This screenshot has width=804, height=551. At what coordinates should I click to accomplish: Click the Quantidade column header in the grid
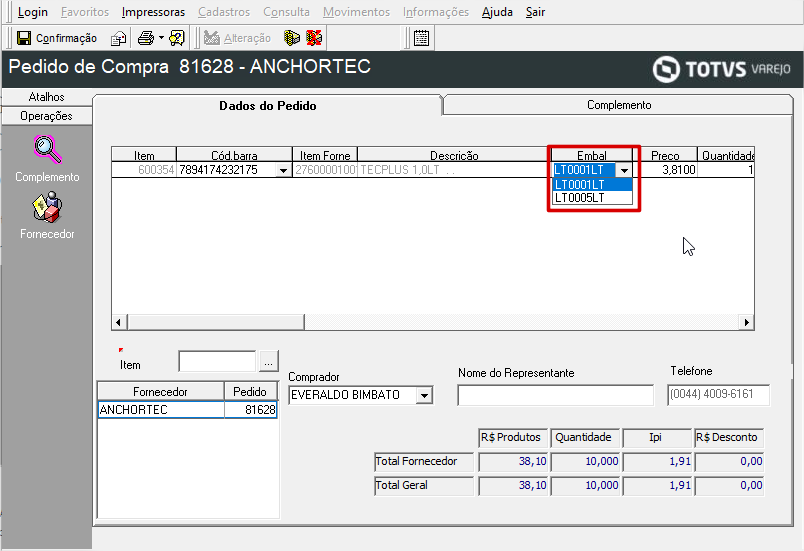(726, 155)
